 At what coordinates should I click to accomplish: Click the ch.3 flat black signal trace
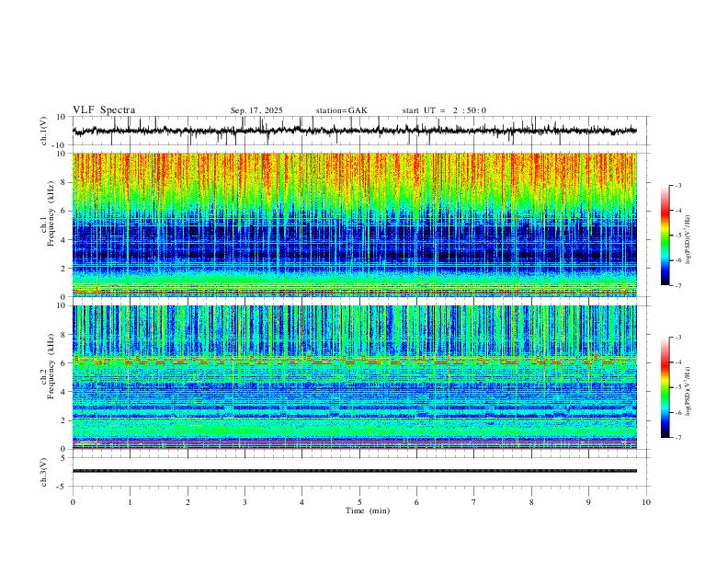(x=354, y=471)
